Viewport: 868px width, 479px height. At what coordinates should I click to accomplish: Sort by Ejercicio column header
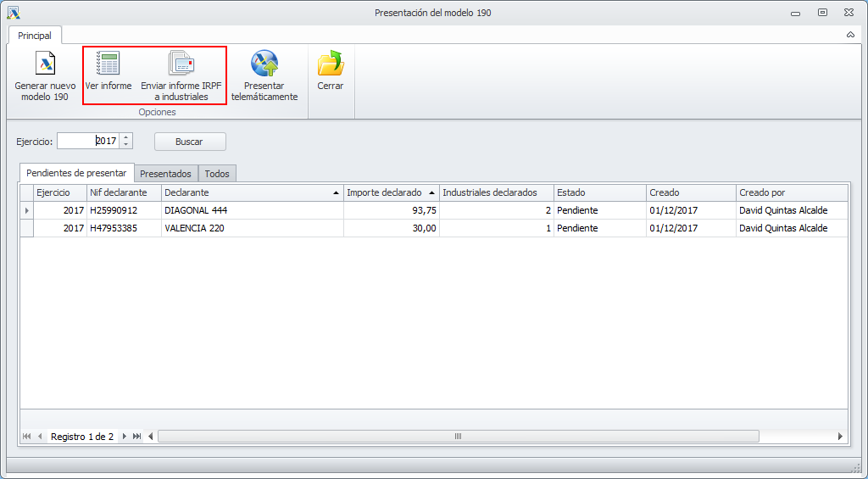(60, 192)
